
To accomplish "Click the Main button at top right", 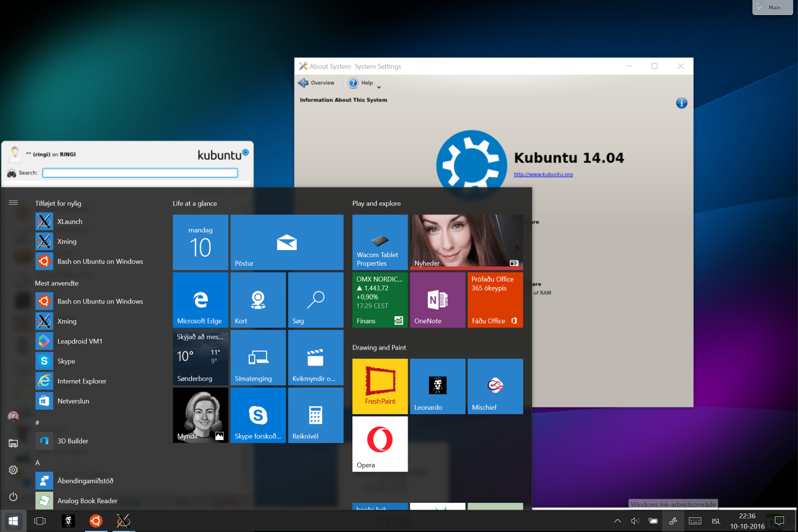I will pyautogui.click(x=772, y=7).
